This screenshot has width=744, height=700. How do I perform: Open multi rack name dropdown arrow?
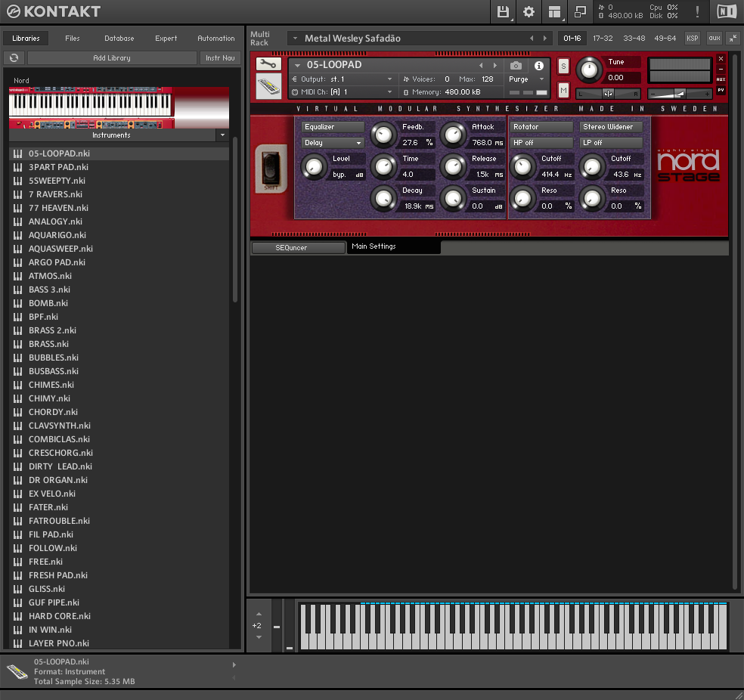(x=295, y=38)
